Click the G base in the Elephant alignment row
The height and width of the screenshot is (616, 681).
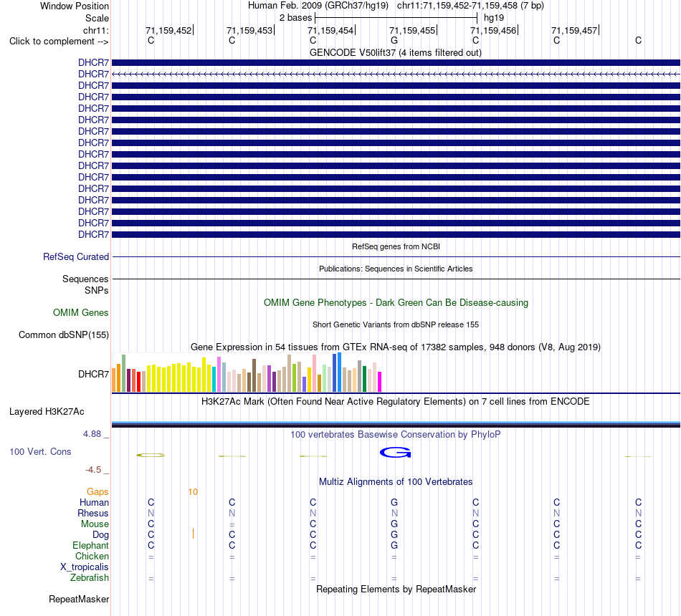394,545
